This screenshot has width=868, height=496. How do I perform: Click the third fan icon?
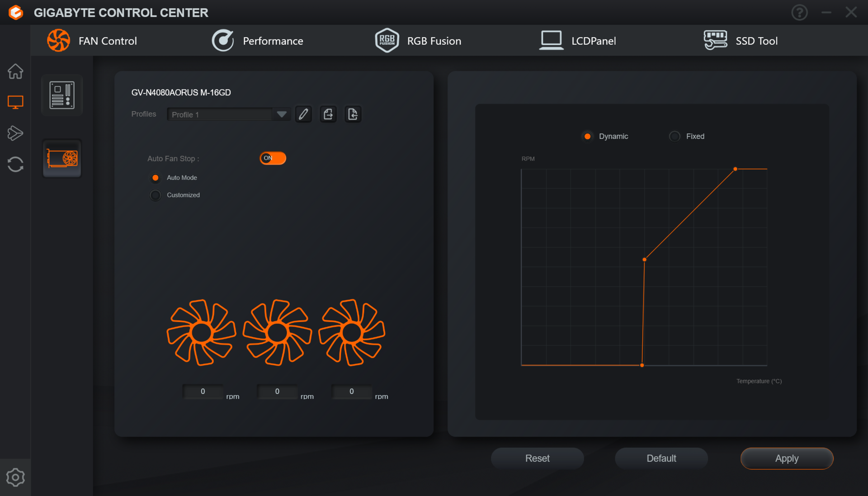pos(352,333)
